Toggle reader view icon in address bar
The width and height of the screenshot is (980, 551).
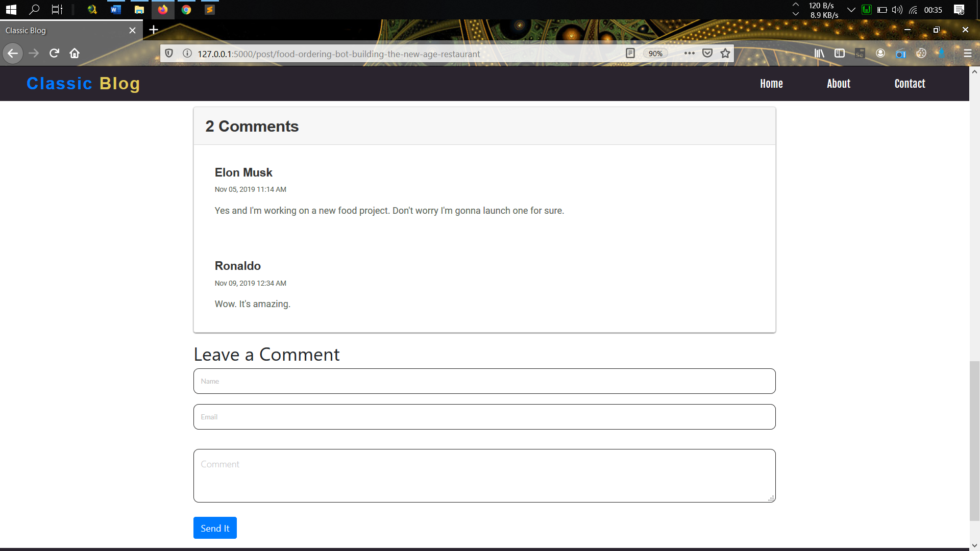630,53
